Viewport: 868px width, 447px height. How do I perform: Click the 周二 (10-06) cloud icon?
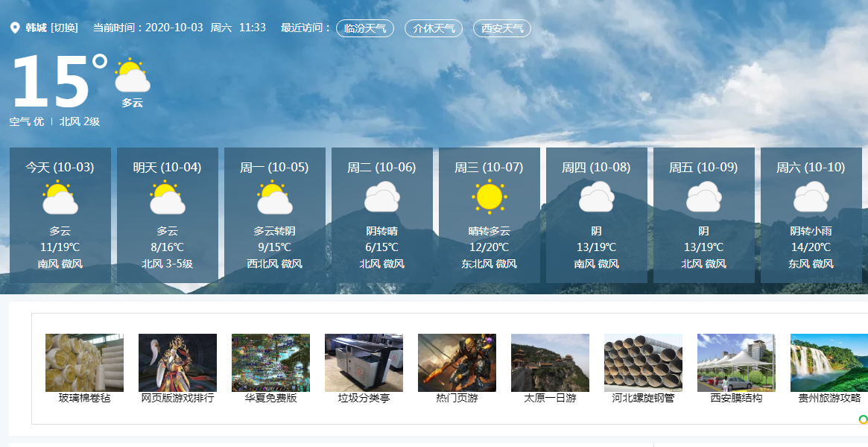pos(382,197)
